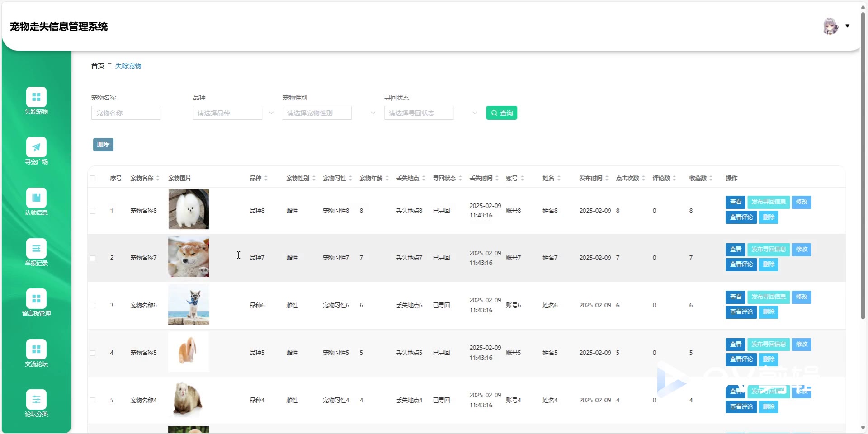Open the 举报记录 sidebar icon
Image resolution: width=868 pixels, height=434 pixels.
click(x=36, y=248)
